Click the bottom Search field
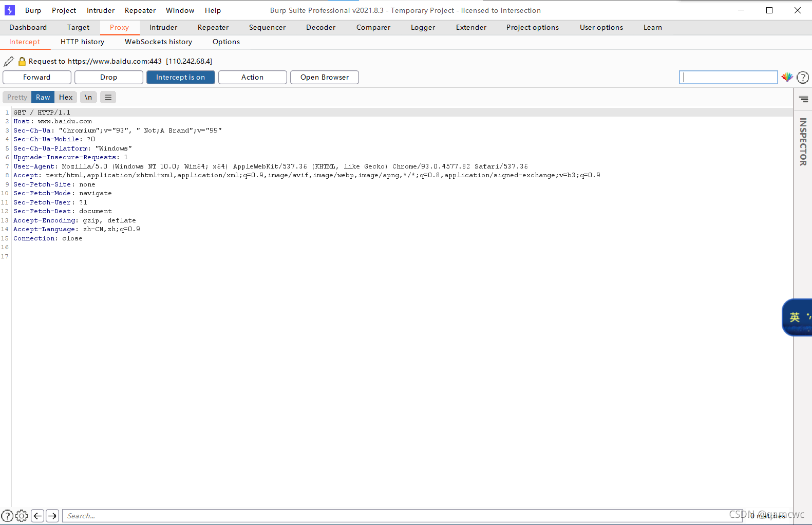Viewport: 812px width, 525px height. point(402,516)
